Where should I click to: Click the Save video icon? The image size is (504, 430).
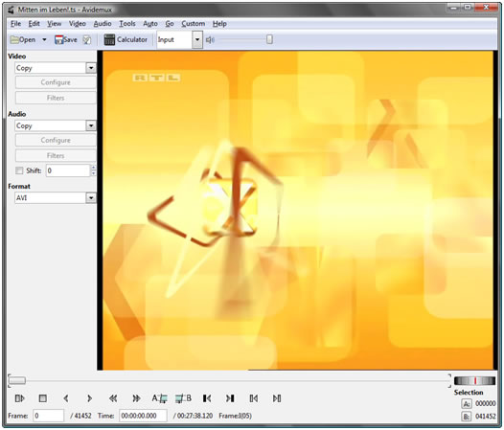click(66, 39)
